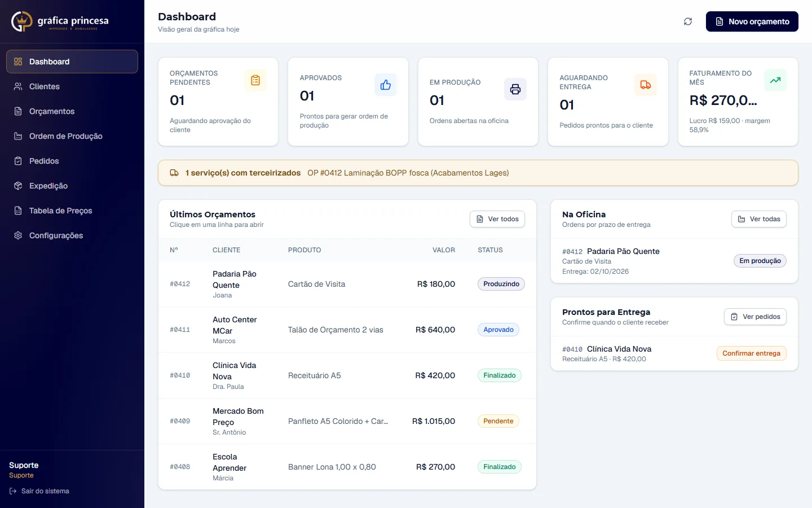Screen dimensions: 812x508
Task: Click Ver todas in Na Oficina
Action: 759,219
